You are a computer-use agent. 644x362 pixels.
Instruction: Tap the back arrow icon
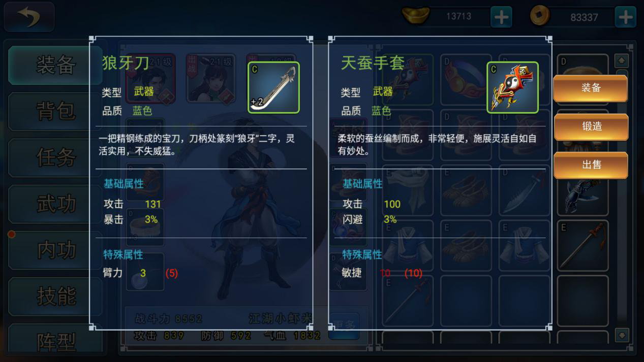[x=29, y=17]
